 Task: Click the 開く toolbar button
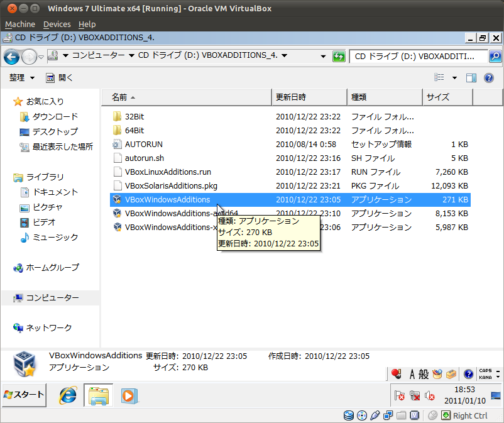point(60,78)
